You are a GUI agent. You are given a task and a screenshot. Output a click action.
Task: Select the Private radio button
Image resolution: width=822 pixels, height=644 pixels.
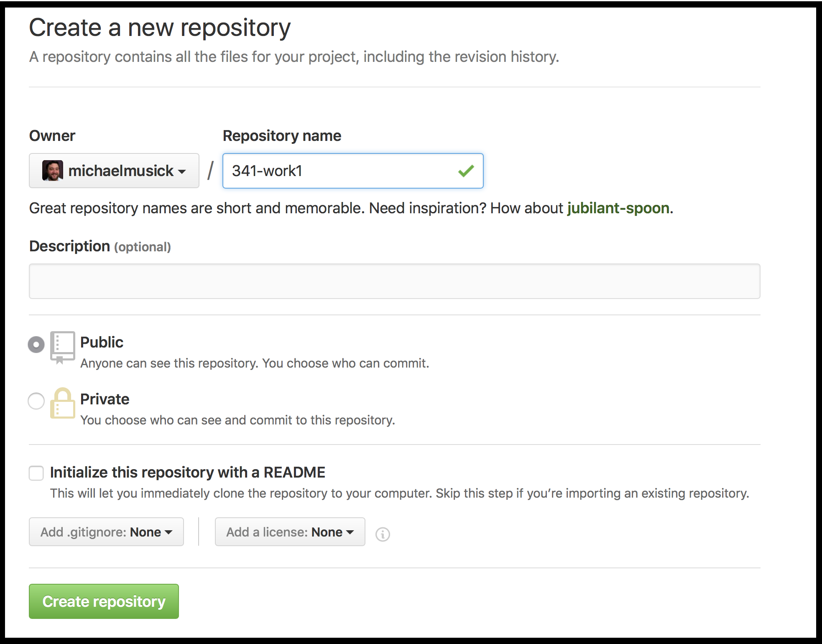click(x=36, y=401)
